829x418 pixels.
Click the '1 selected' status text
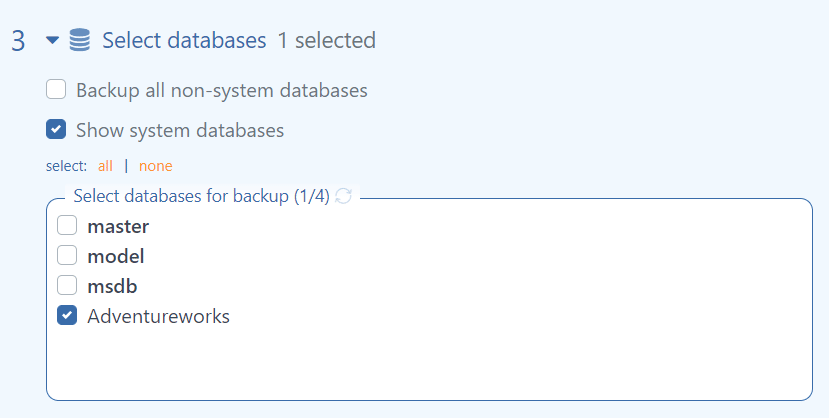327,40
